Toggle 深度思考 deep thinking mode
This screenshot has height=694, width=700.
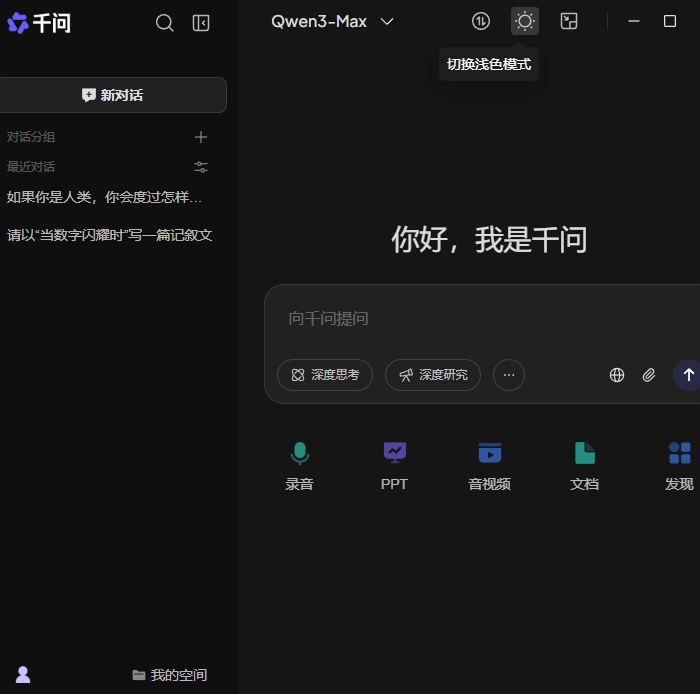tap(325, 375)
